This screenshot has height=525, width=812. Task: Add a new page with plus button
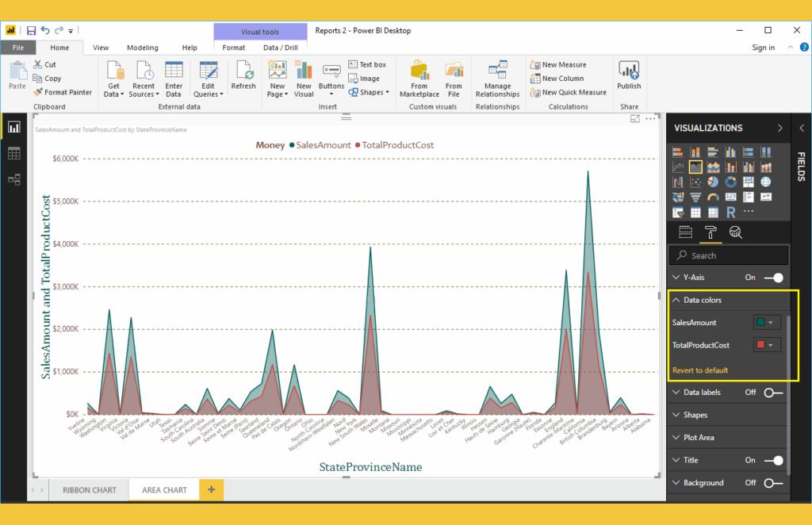pyautogui.click(x=211, y=490)
